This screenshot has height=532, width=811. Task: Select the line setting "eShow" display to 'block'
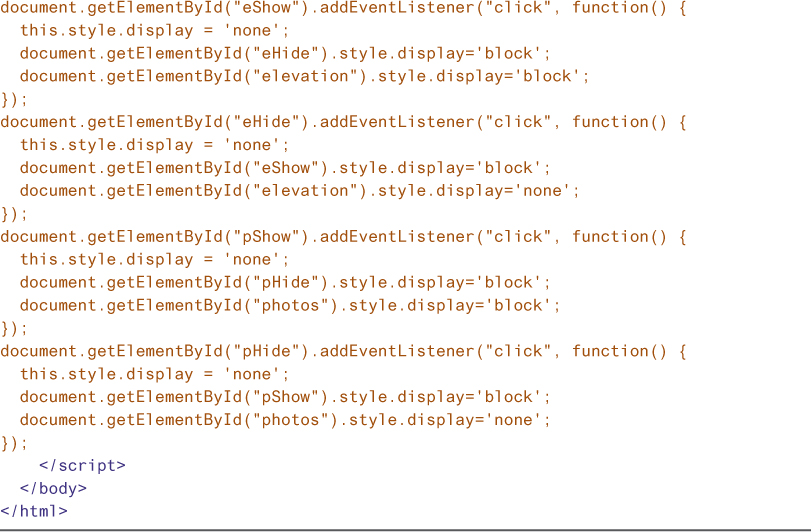(286, 168)
